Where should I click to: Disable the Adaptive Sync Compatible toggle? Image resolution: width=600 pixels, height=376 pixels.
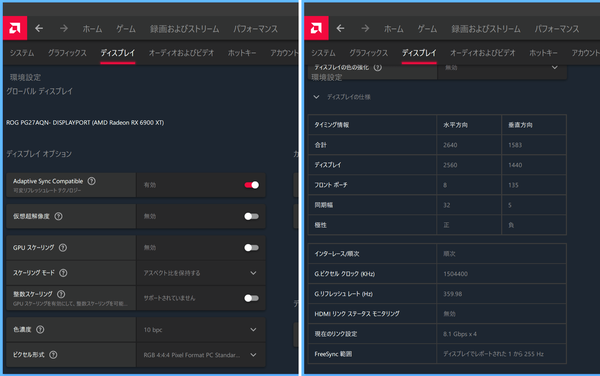click(x=251, y=185)
